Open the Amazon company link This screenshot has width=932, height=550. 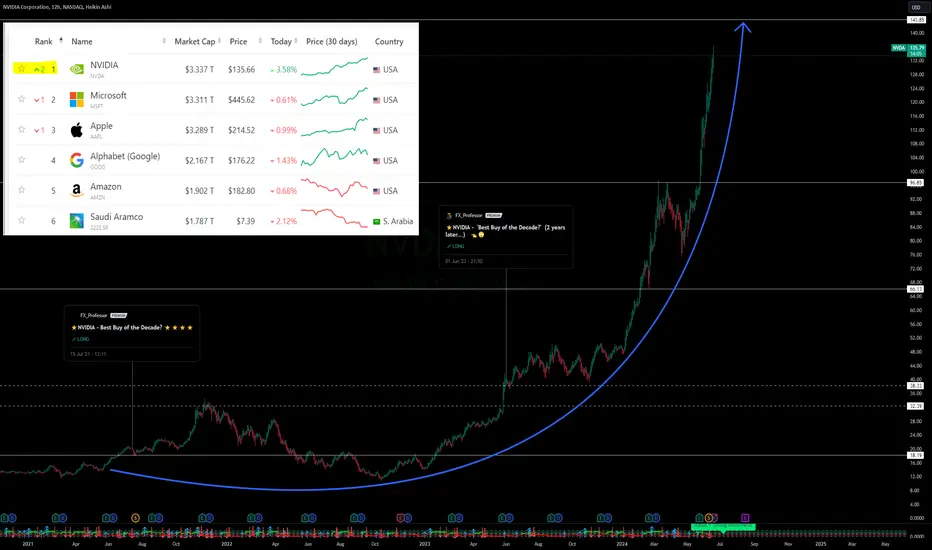[106, 186]
